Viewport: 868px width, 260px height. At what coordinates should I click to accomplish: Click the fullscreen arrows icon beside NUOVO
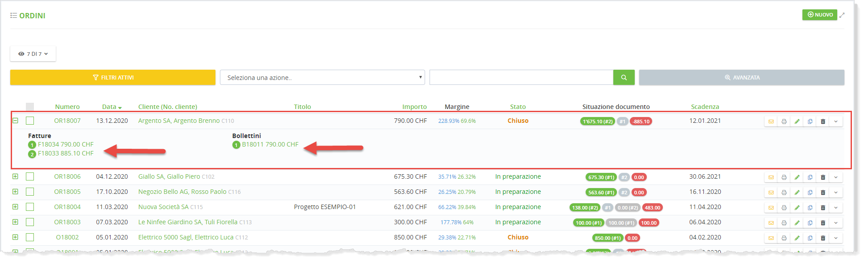click(842, 15)
